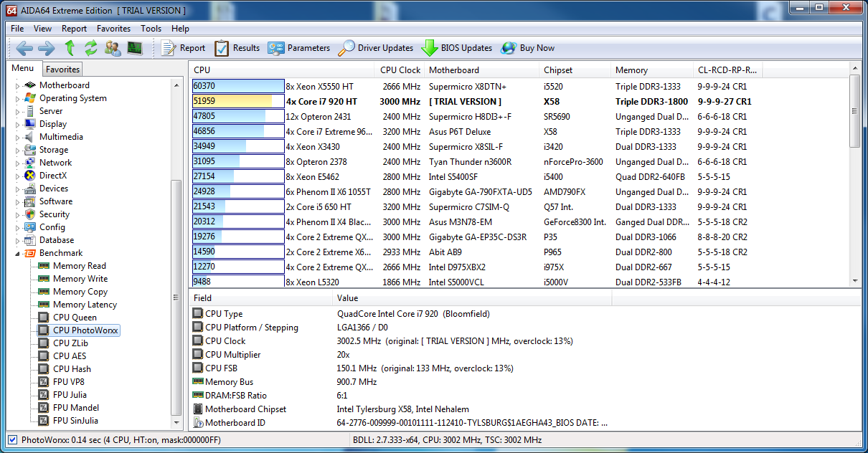Select the Memory Read benchmark icon
The width and height of the screenshot is (868, 453).
[x=44, y=266]
